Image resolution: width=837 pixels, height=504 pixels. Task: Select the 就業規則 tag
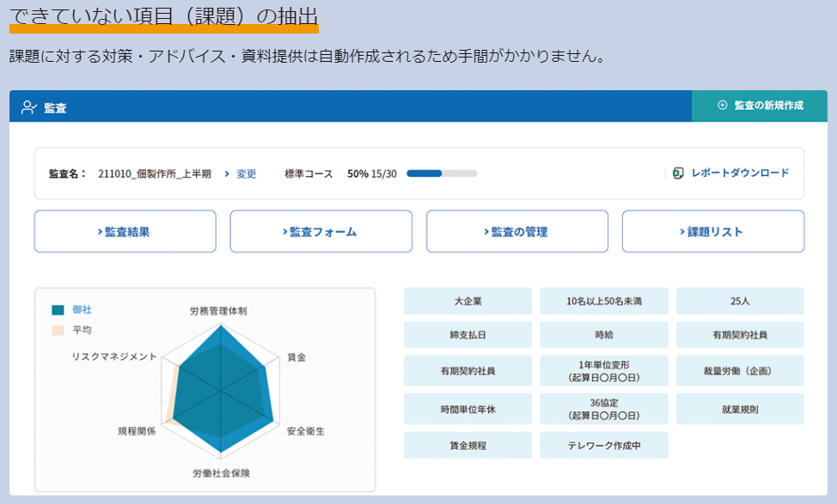740,409
